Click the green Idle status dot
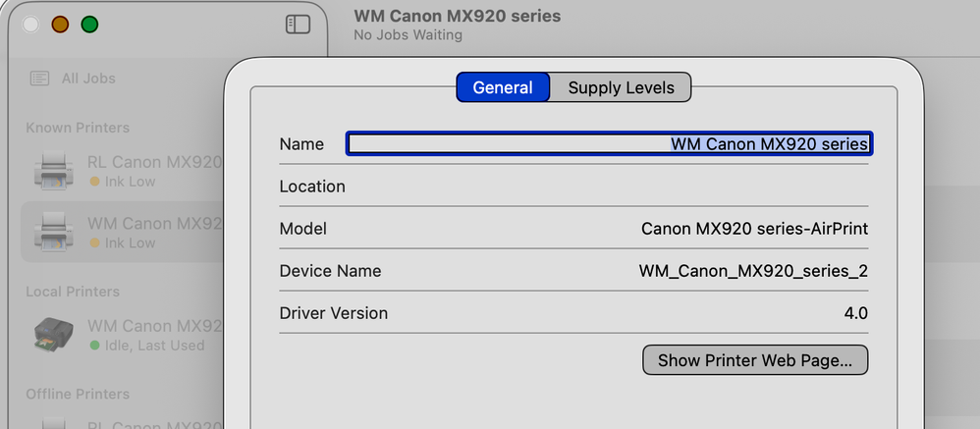Viewport: 980px width, 429px height. click(94, 346)
